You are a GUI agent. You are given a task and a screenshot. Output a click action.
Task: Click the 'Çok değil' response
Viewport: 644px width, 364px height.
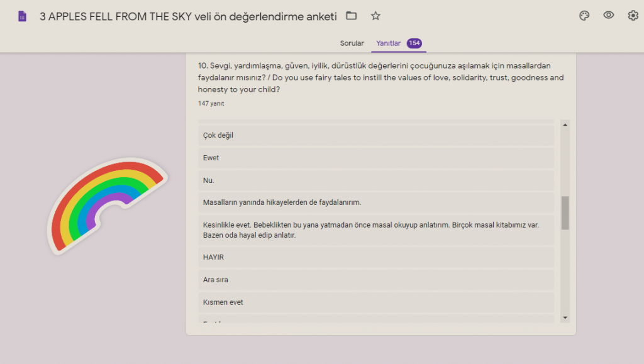point(376,135)
